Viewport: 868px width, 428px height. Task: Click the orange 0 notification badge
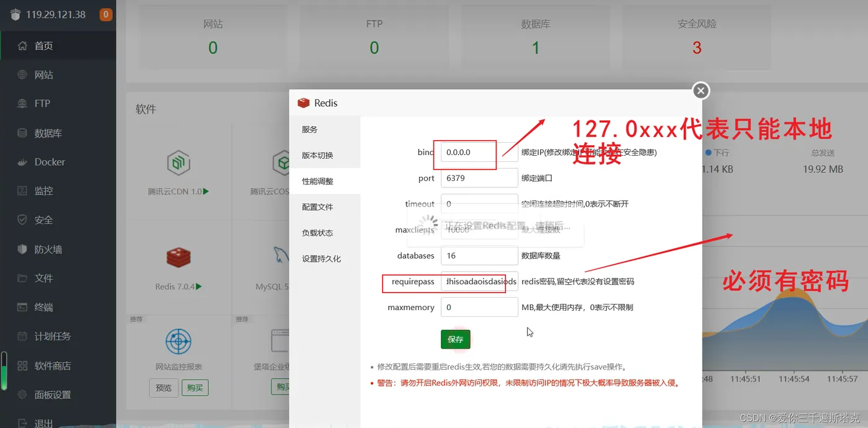106,14
